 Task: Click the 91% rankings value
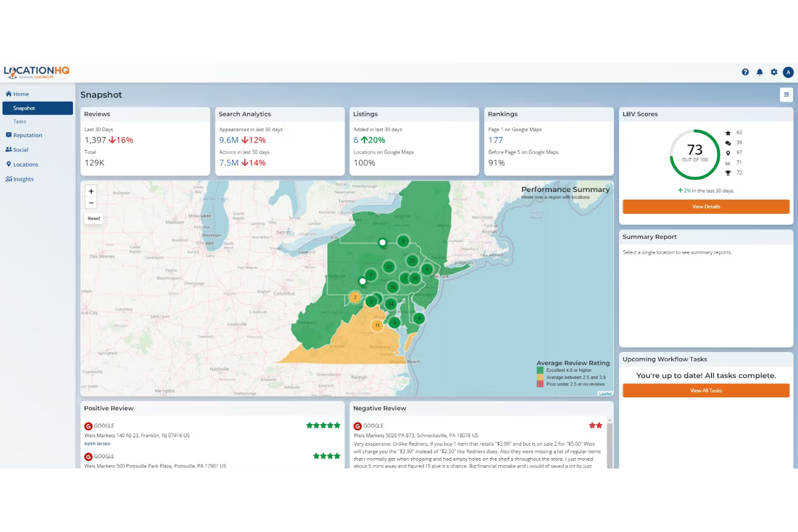point(497,163)
